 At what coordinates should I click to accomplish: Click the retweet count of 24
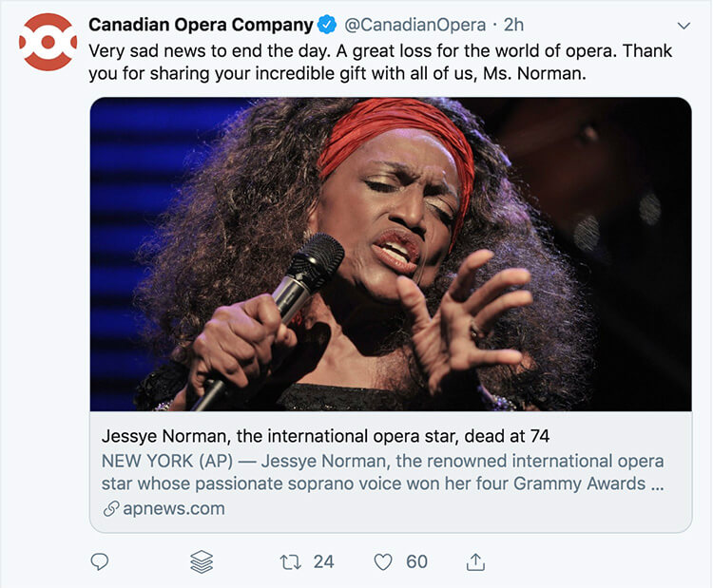323,562
